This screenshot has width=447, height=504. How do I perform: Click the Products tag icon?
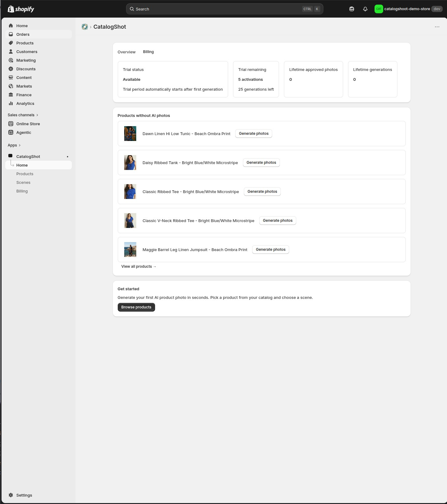(11, 43)
